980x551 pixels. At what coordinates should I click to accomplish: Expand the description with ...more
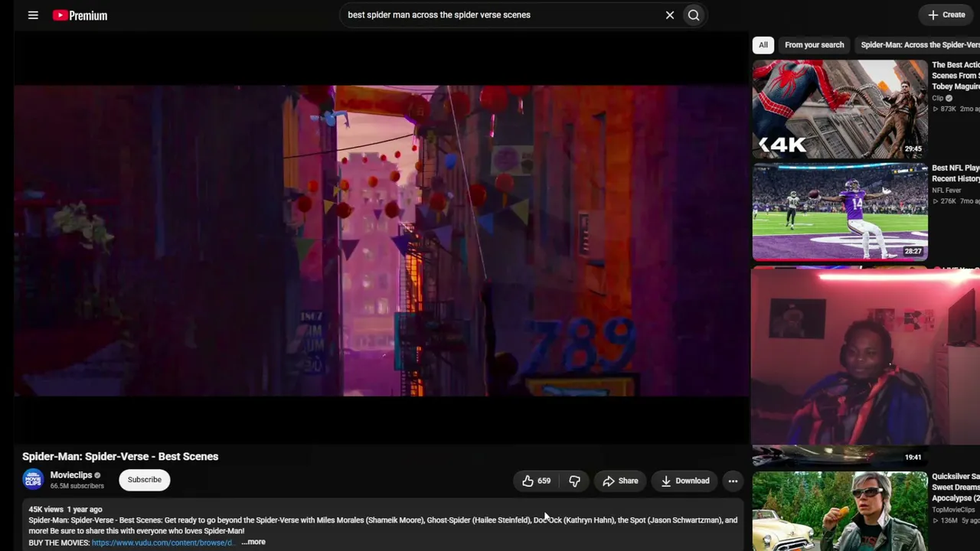pos(253,542)
